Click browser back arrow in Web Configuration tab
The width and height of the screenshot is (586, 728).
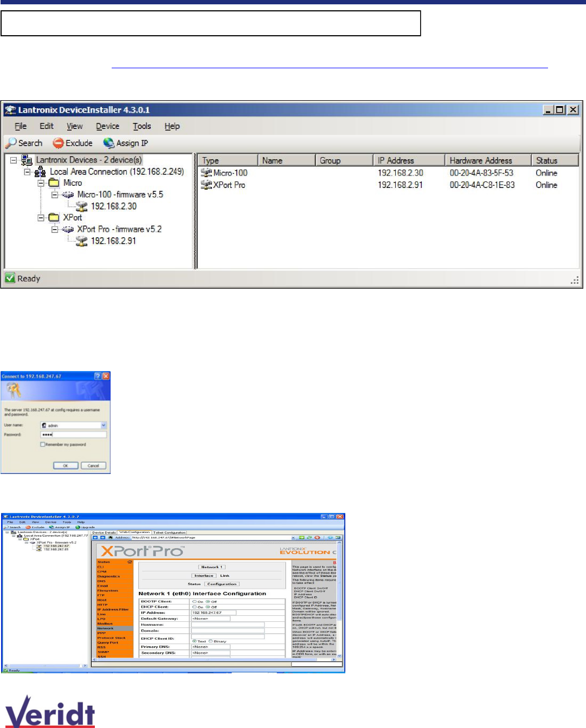tap(95, 538)
